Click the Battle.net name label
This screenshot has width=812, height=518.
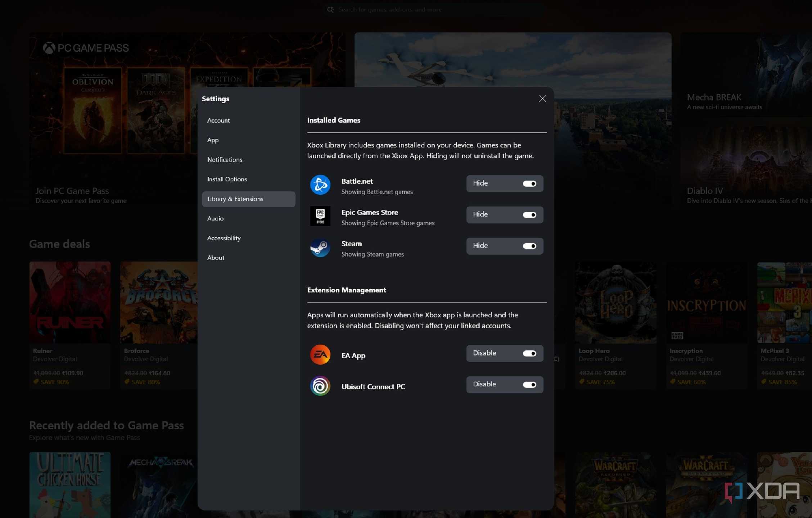click(357, 182)
